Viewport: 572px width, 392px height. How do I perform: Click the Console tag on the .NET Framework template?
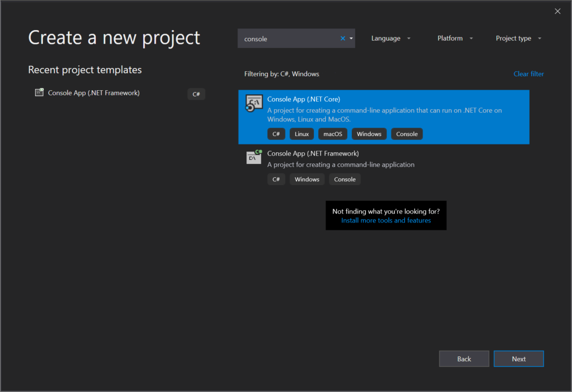tap(345, 179)
